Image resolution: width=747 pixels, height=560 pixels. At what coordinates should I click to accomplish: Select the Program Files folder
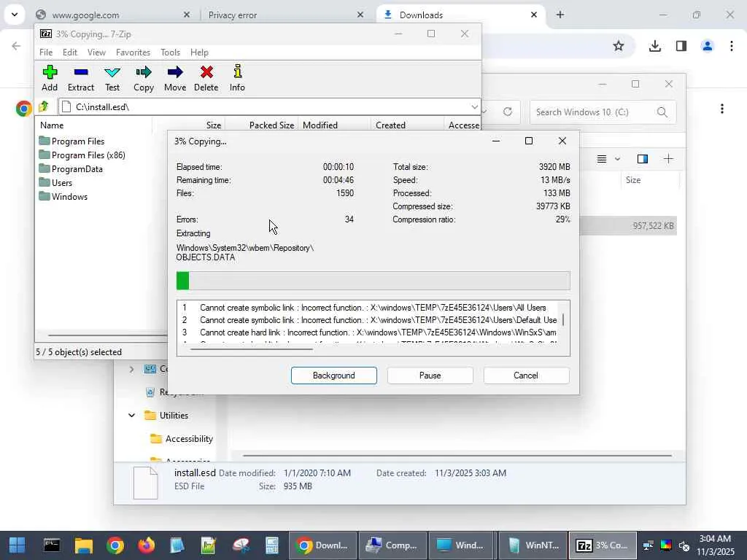[71, 141]
